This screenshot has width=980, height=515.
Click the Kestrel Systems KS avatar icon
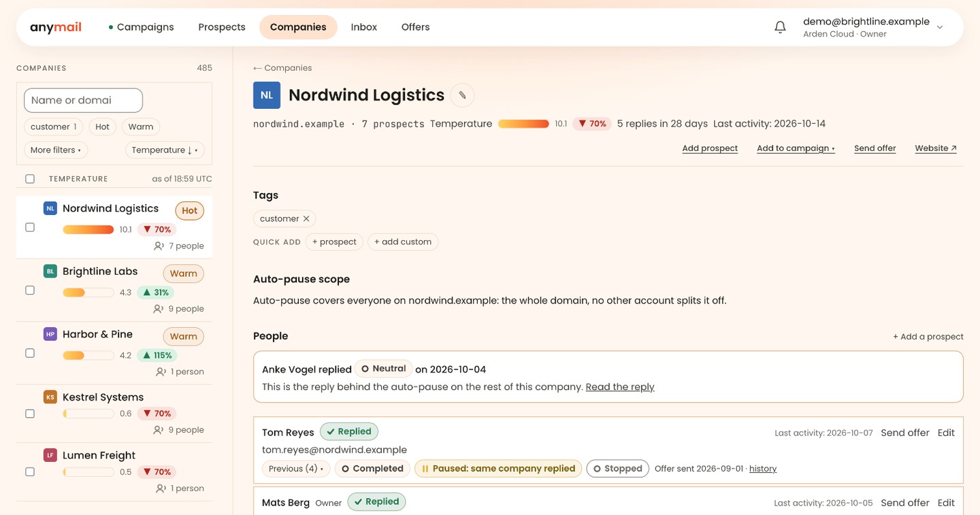coord(50,397)
